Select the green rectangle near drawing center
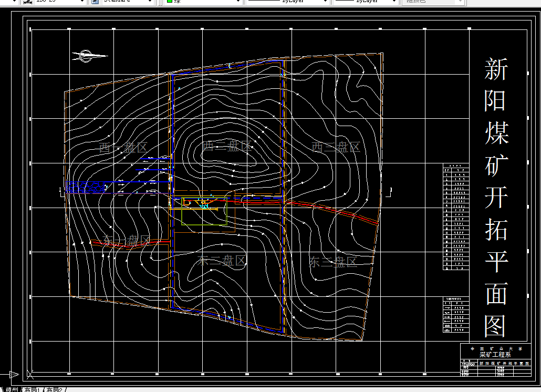 pyautogui.click(x=204, y=211)
